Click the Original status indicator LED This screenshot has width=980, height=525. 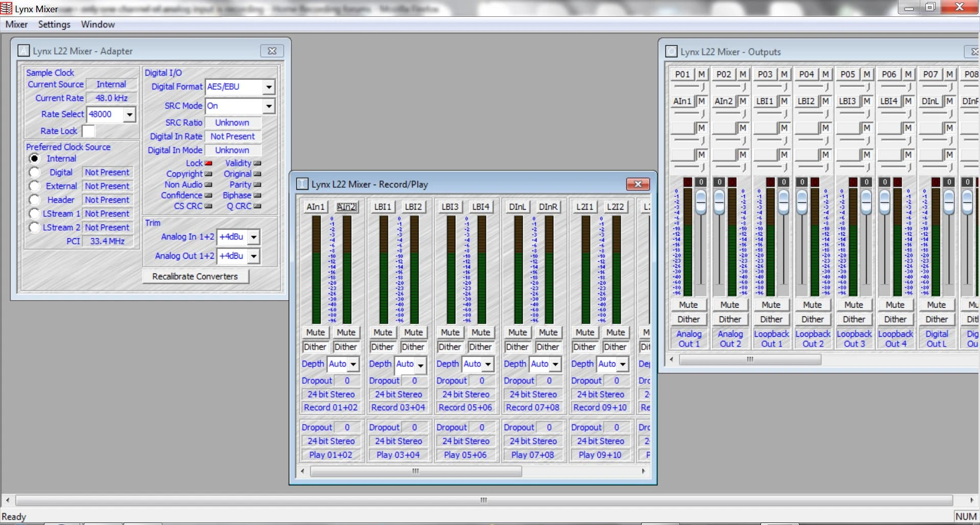point(257,174)
